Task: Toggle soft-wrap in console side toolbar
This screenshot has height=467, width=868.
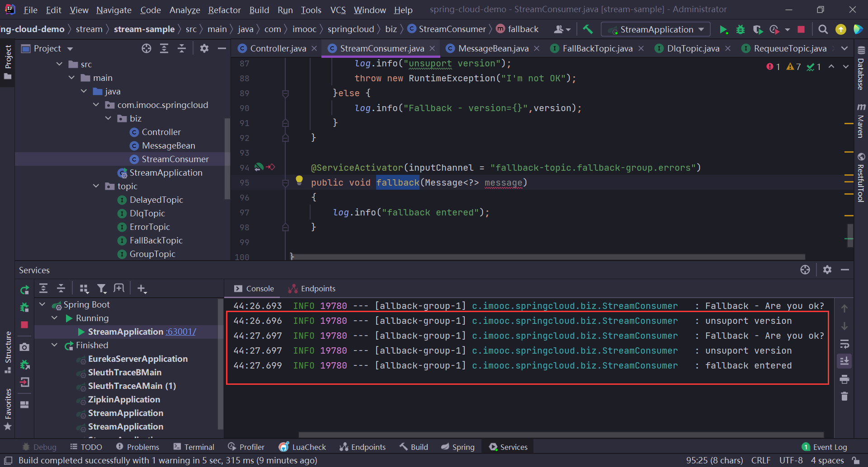Action: (x=844, y=344)
